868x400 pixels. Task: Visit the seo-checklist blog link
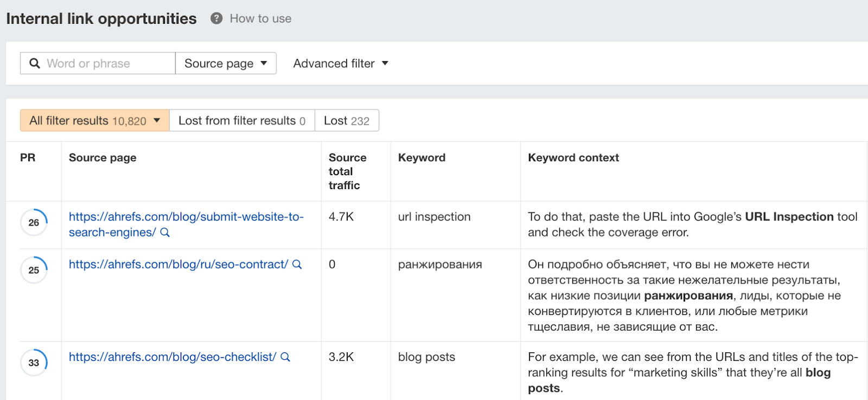click(x=172, y=357)
